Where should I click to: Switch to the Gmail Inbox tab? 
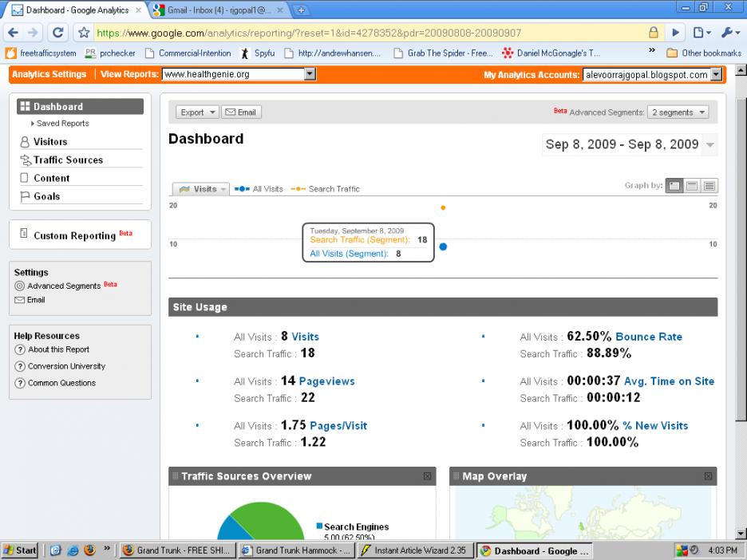(x=219, y=10)
